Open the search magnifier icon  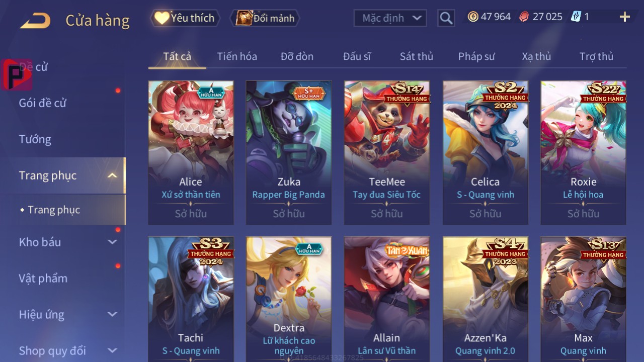[446, 18]
